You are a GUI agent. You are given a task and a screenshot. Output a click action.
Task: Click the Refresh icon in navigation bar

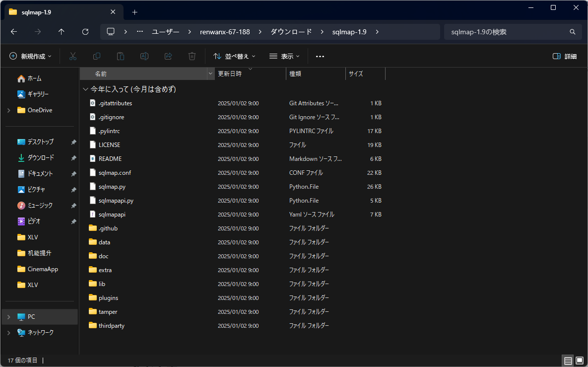pyautogui.click(x=85, y=32)
